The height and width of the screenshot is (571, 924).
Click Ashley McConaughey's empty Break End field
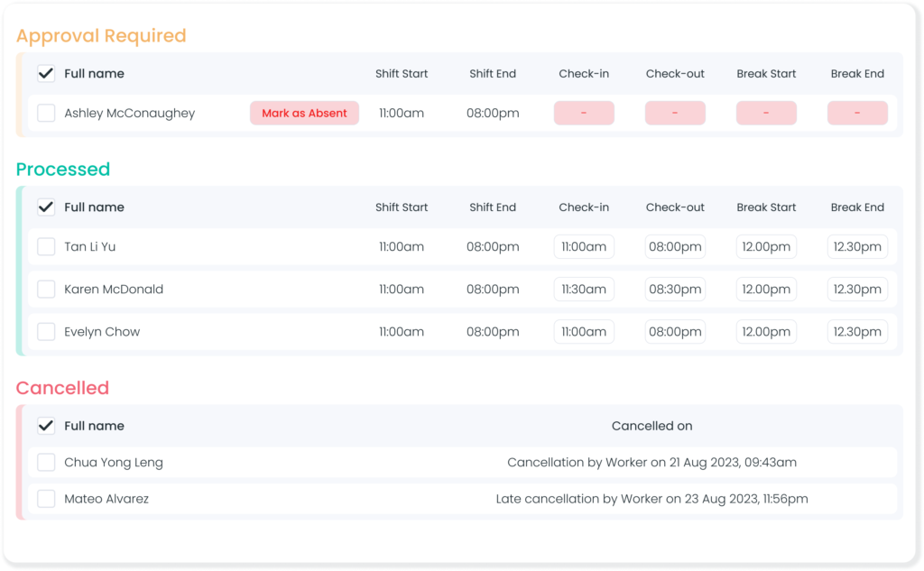(x=857, y=114)
